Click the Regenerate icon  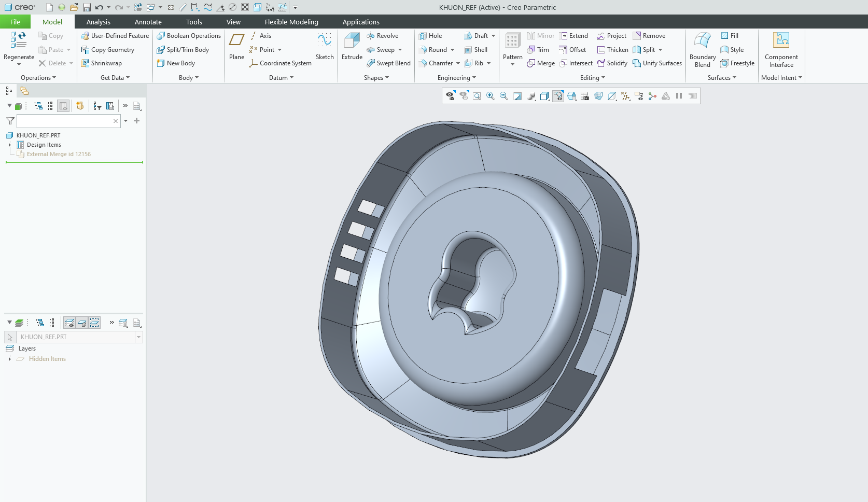[x=19, y=40]
